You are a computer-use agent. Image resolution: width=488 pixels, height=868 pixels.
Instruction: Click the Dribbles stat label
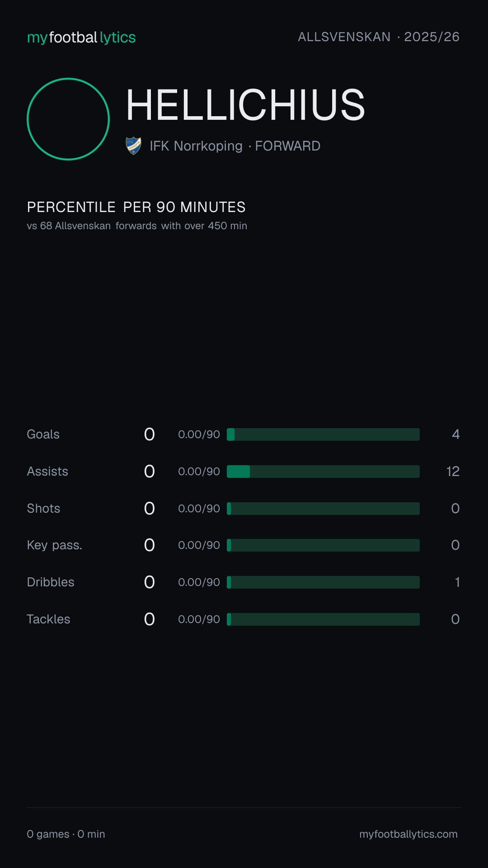click(x=51, y=582)
